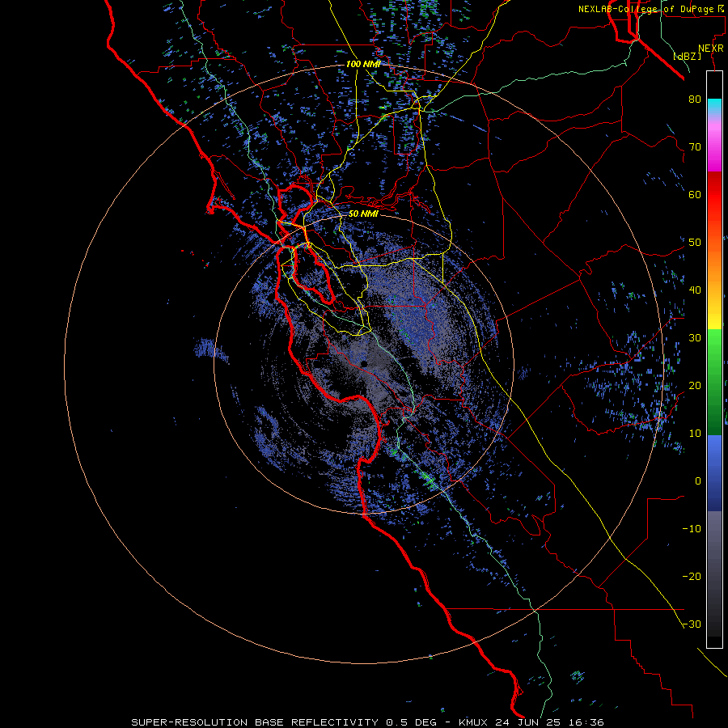Viewport: 728px width, 728px height.
Task: Click the 70 value on dBZ scale
Action: [695, 147]
